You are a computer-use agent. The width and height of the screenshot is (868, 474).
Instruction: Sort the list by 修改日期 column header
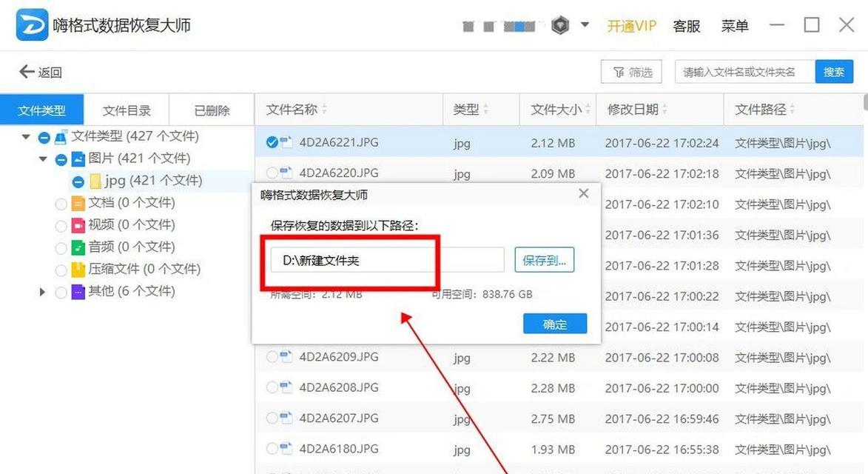click(660, 110)
